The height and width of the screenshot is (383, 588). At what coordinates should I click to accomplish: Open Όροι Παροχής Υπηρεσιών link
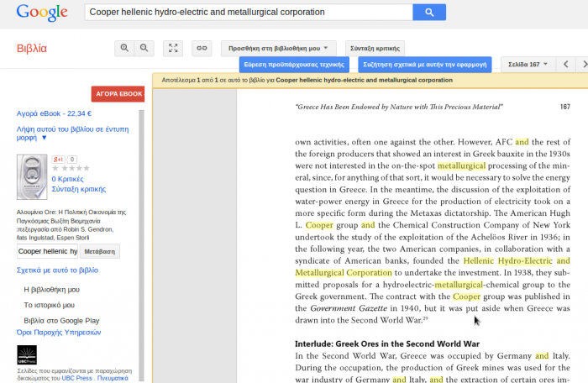coord(59,333)
